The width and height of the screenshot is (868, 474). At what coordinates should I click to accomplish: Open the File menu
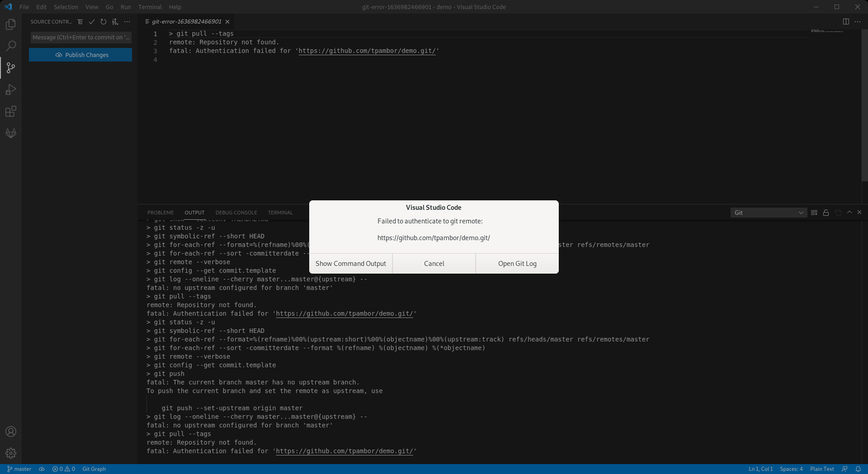[x=24, y=7]
